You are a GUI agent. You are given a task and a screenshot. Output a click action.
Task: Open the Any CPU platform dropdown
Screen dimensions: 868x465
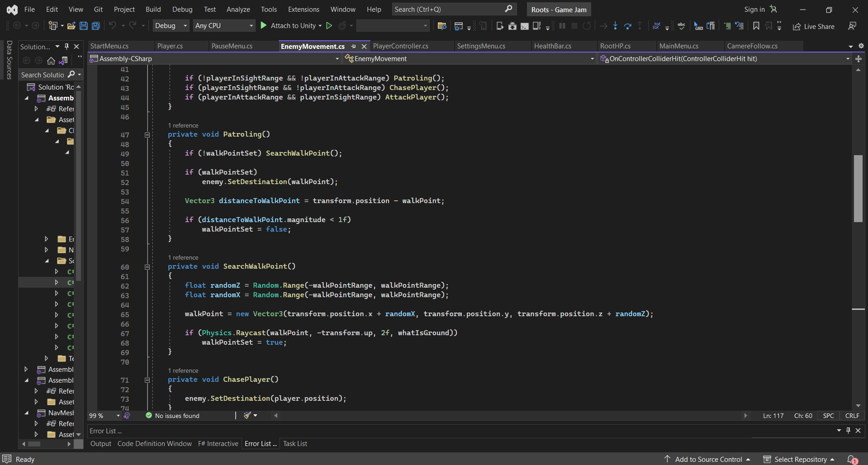click(x=224, y=26)
